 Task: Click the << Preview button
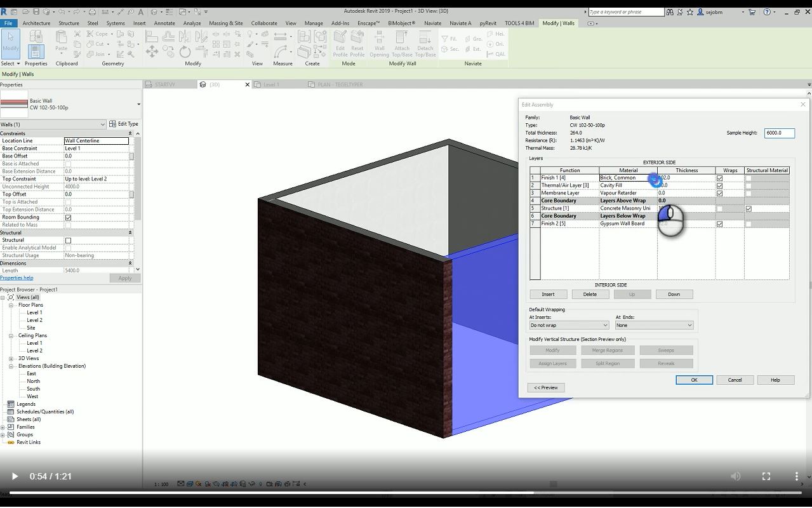pos(546,387)
